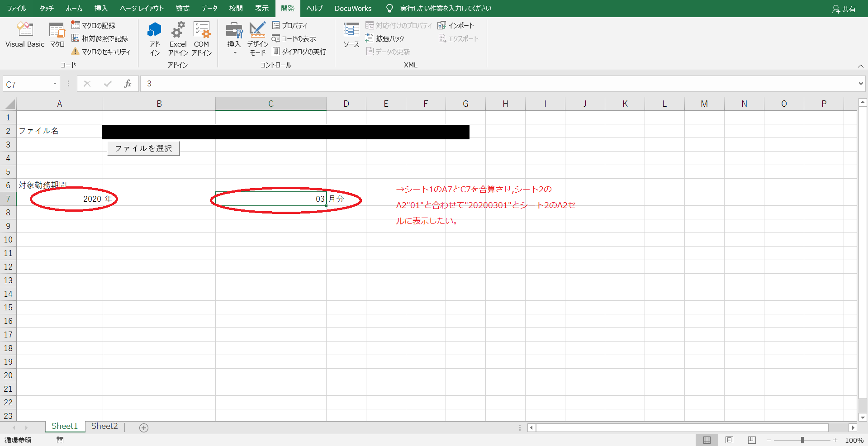868x446 pixels.
Task: Switch to the 数式 tab
Action: [x=183, y=8]
